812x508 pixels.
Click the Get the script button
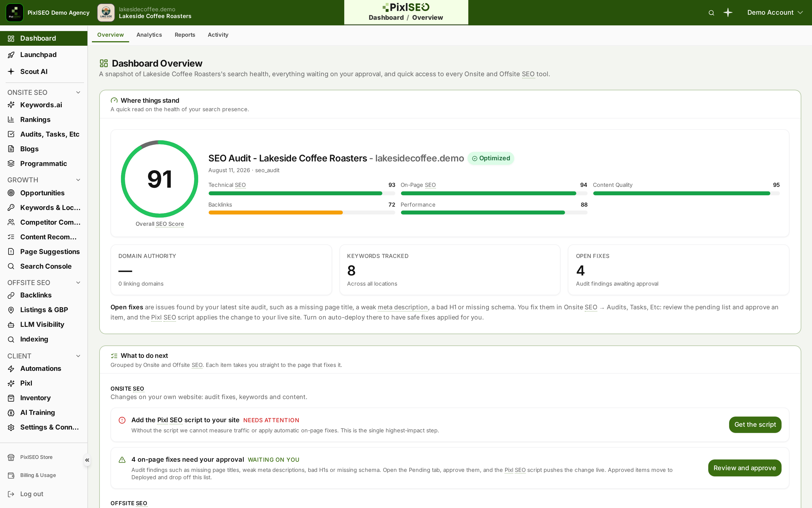(755, 425)
